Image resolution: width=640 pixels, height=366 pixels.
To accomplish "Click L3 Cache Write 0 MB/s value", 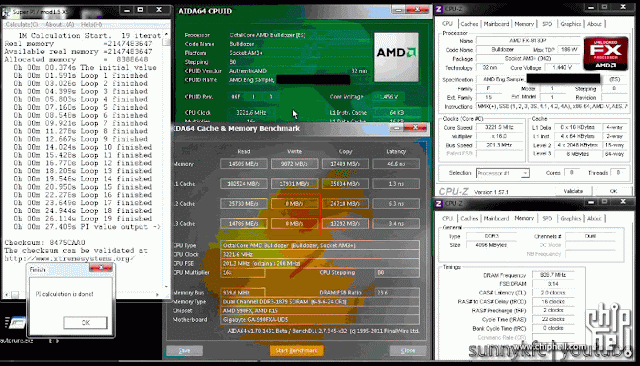I will tap(294, 224).
